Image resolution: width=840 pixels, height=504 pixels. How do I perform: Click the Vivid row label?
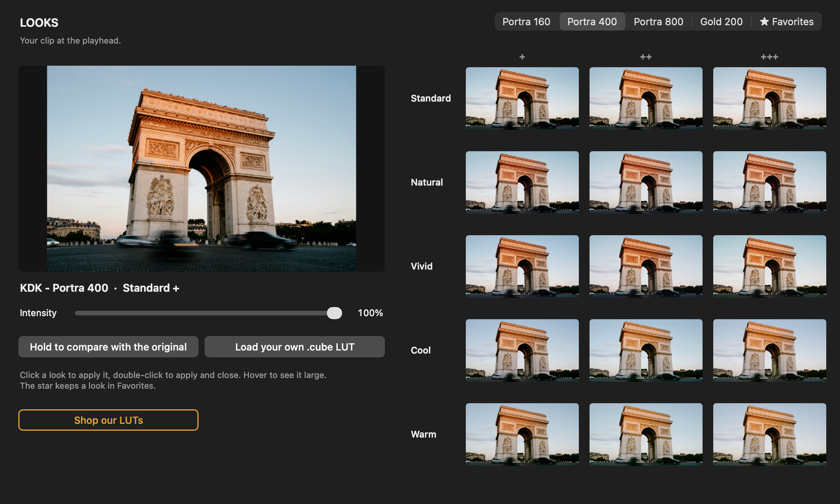[x=422, y=266]
